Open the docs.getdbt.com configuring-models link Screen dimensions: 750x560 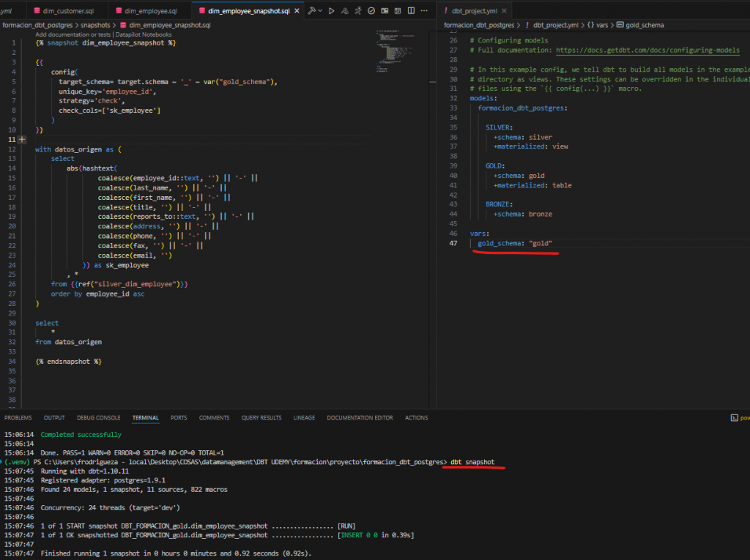coord(647,50)
